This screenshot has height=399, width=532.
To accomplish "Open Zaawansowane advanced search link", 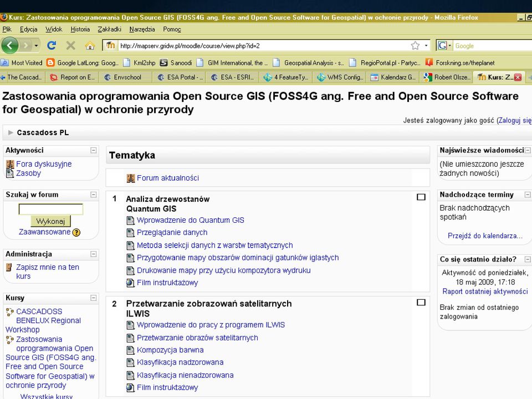I will click(x=44, y=232).
